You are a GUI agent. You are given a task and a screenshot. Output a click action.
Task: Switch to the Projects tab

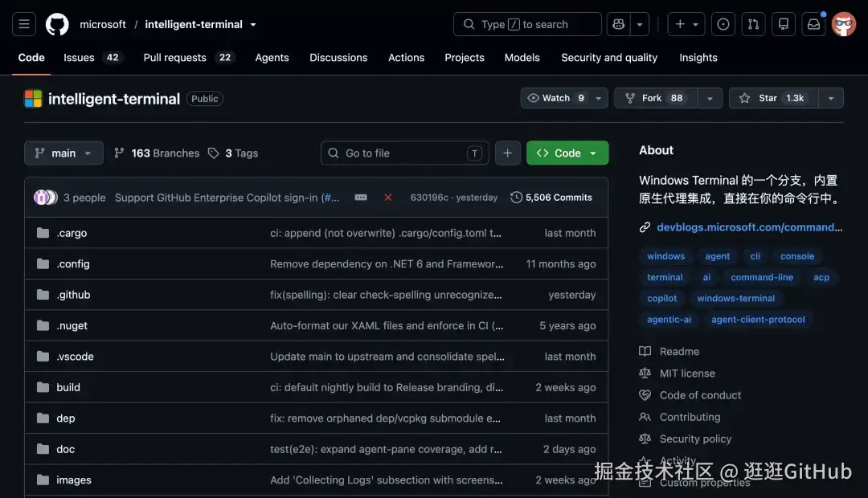coord(465,58)
